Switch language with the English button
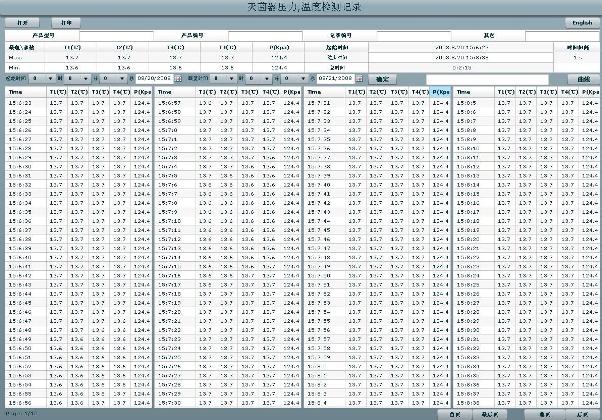Viewport: 602px width, 420px height. (579, 21)
